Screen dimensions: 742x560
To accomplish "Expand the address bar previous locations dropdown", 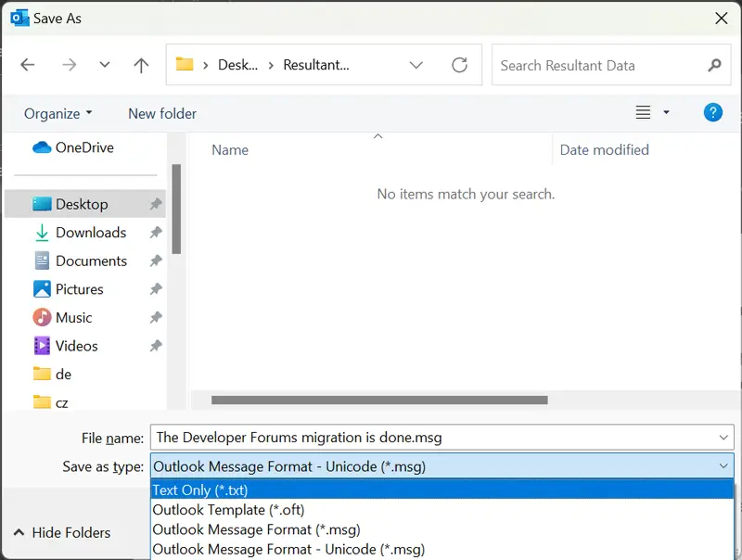I will click(x=416, y=65).
